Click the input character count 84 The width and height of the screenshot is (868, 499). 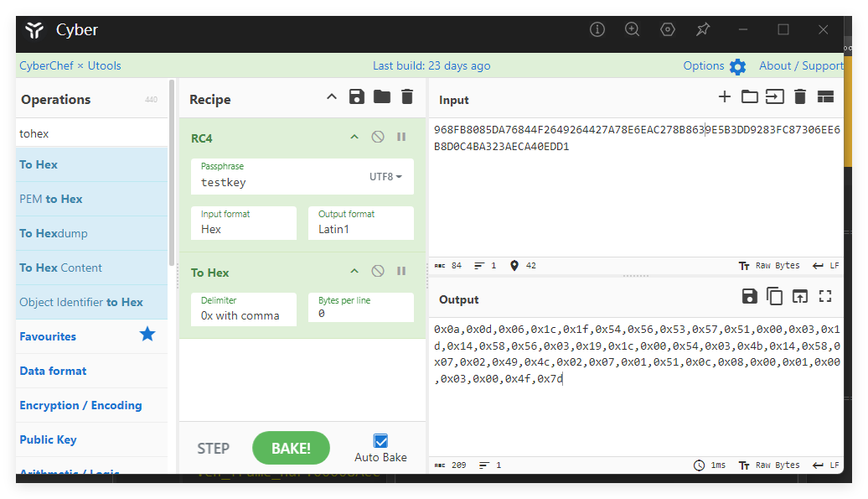tap(448, 266)
